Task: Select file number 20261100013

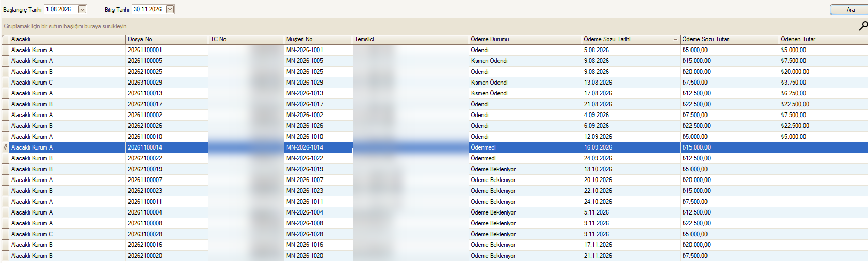Action: coord(145,93)
